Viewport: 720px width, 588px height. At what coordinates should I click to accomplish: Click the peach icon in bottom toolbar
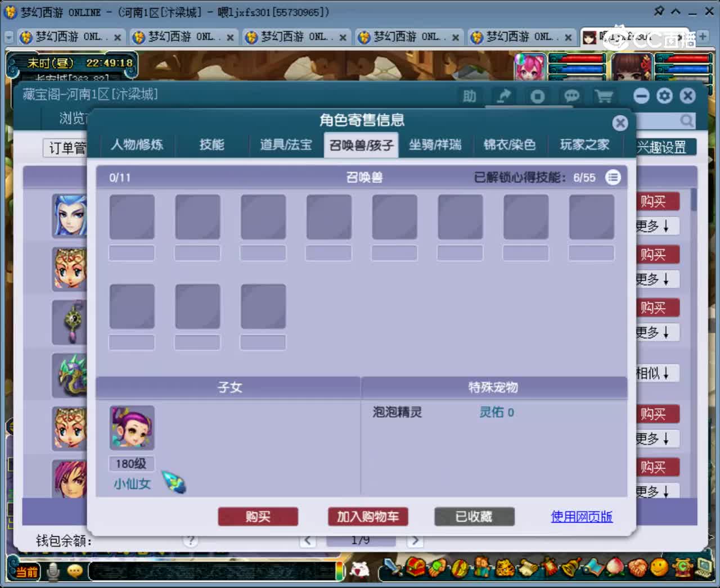tap(614, 568)
